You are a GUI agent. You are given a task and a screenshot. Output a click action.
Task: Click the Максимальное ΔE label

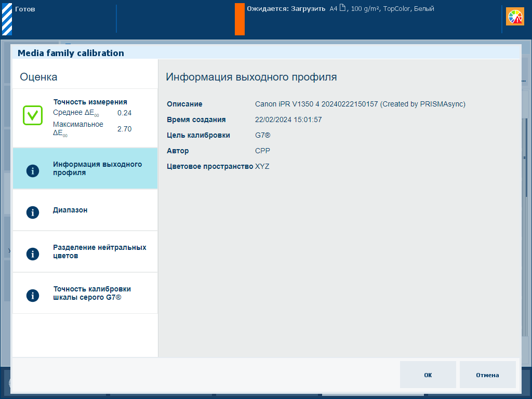click(x=78, y=129)
